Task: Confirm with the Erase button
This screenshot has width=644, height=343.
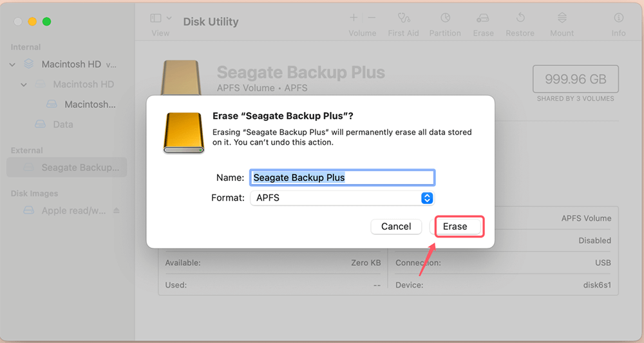Action: pos(459,227)
